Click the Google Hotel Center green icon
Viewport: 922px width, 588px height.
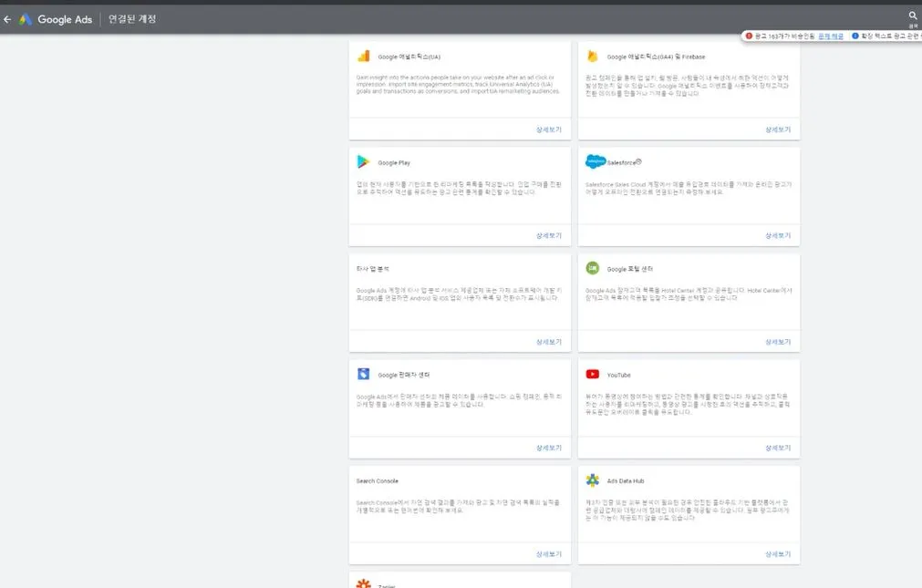pyautogui.click(x=592, y=268)
